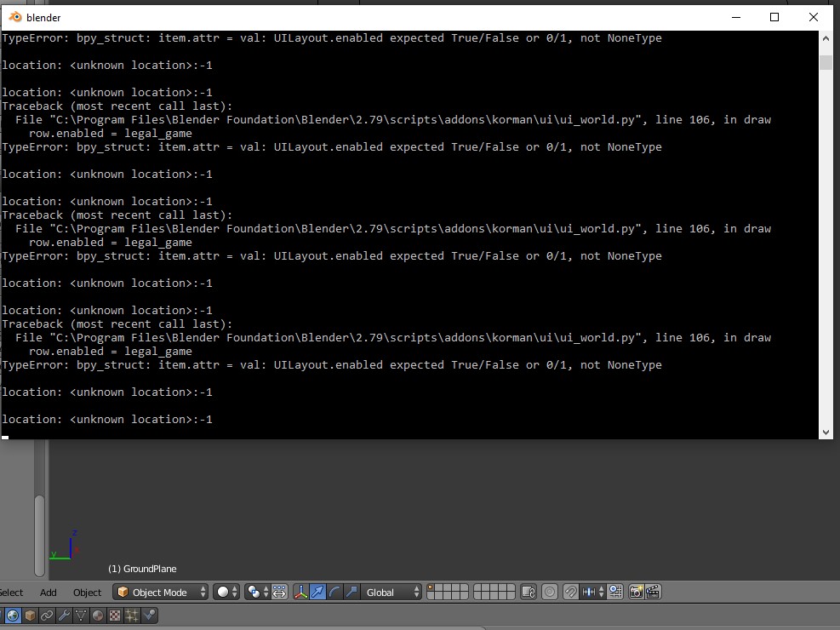Viewport: 840px width, 630px height.
Task: Open the Particles sparkle tab
Action: point(132,616)
